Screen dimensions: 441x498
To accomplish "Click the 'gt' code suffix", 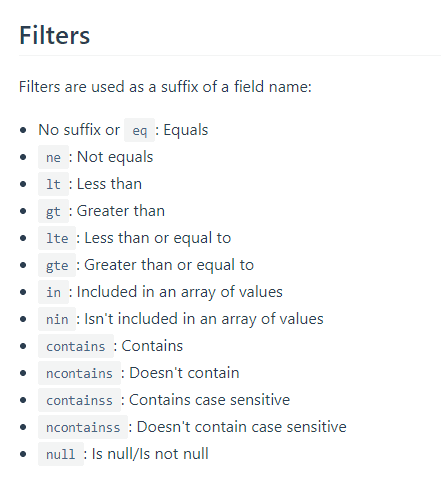I will (x=53, y=211).
